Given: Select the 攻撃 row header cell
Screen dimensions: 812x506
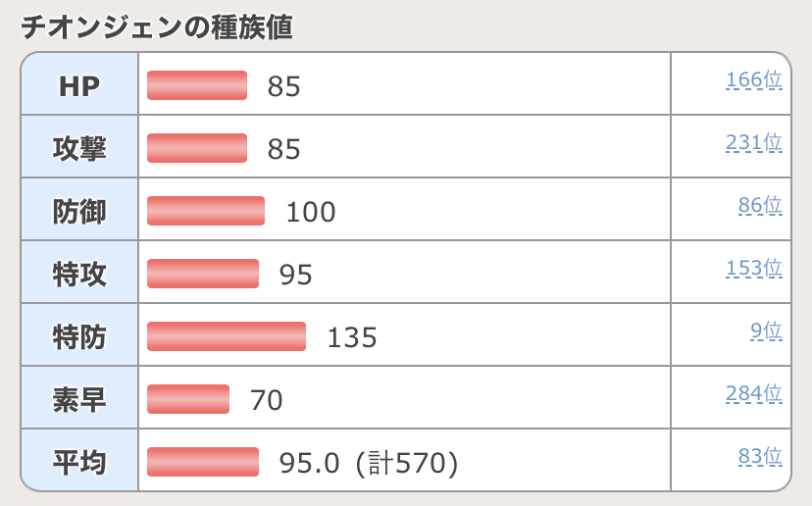Looking at the screenshot, I should click(79, 146).
